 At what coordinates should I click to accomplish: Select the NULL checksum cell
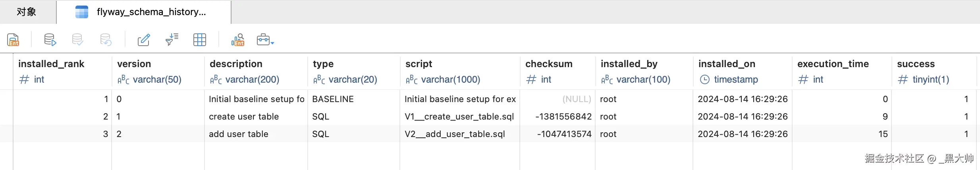pyautogui.click(x=576, y=99)
